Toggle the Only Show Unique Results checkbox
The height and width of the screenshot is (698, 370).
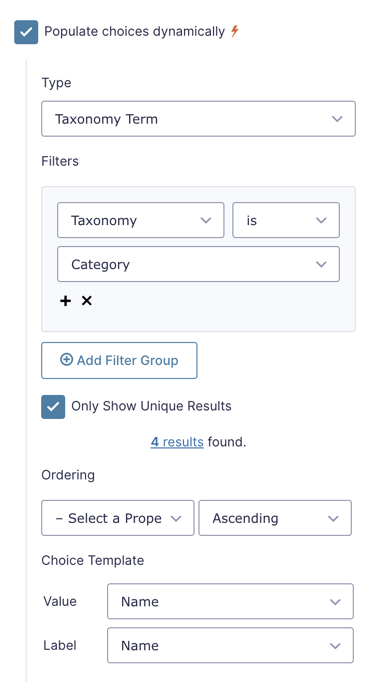[53, 407]
